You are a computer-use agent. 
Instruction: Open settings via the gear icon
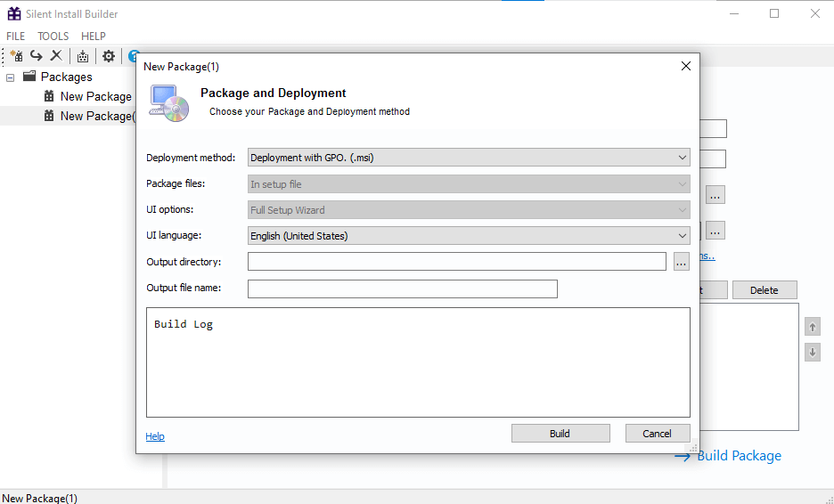pos(109,56)
